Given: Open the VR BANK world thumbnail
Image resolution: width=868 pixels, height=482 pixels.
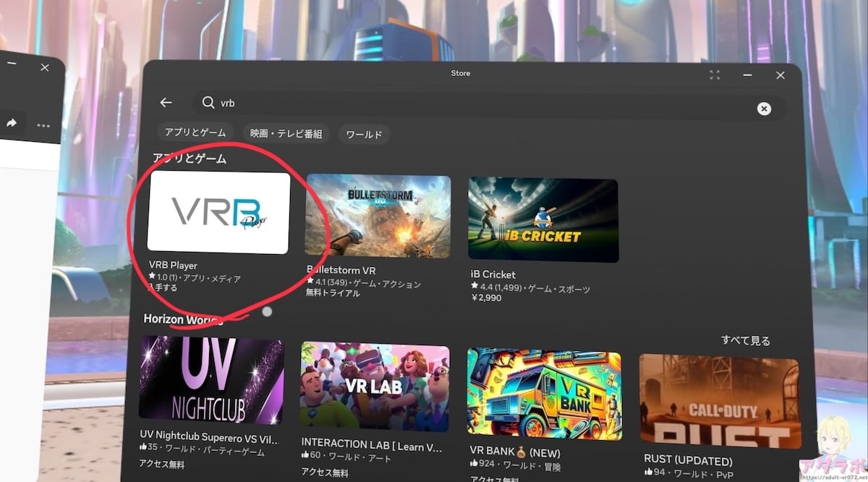Looking at the screenshot, I should click(x=543, y=394).
